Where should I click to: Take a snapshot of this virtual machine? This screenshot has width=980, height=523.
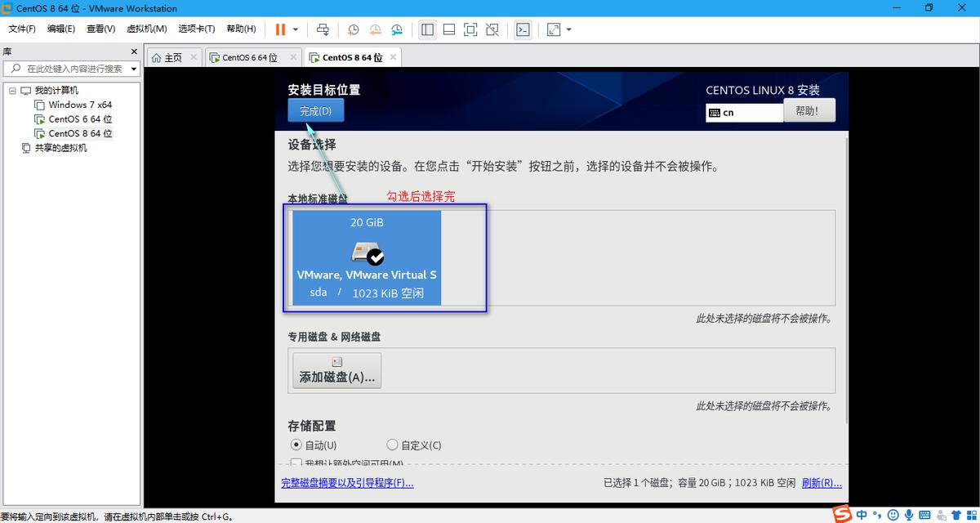(353, 29)
